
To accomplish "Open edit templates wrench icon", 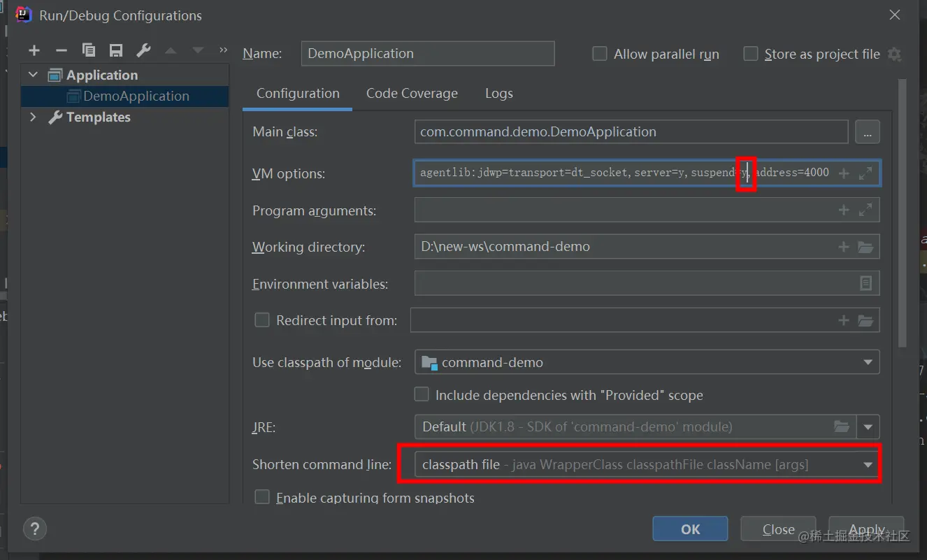I will pyautogui.click(x=143, y=50).
